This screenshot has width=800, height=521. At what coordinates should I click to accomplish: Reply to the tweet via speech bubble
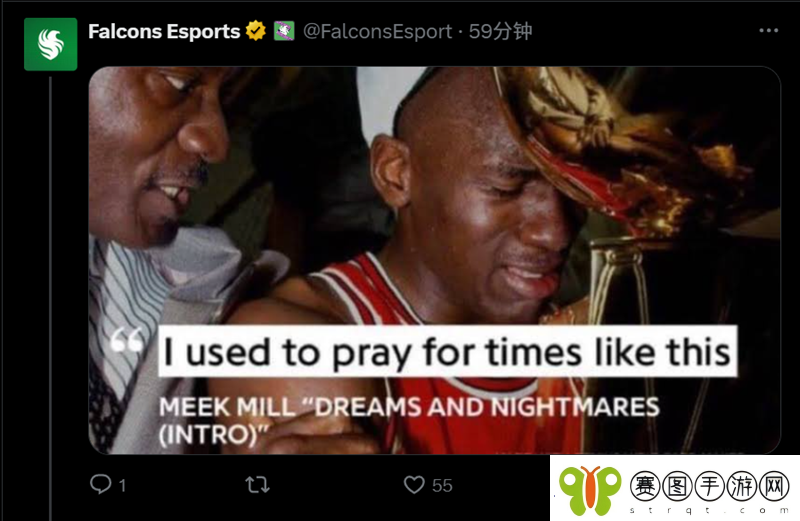101,484
